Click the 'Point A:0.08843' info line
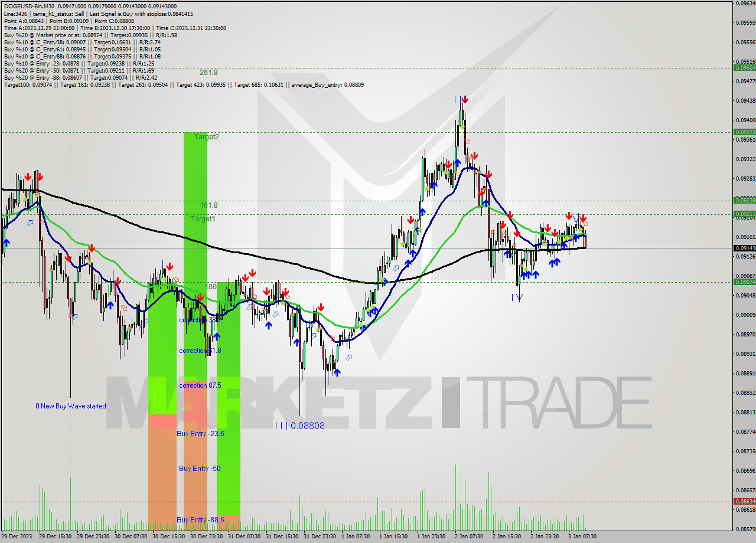756x543 pixels. [68, 21]
